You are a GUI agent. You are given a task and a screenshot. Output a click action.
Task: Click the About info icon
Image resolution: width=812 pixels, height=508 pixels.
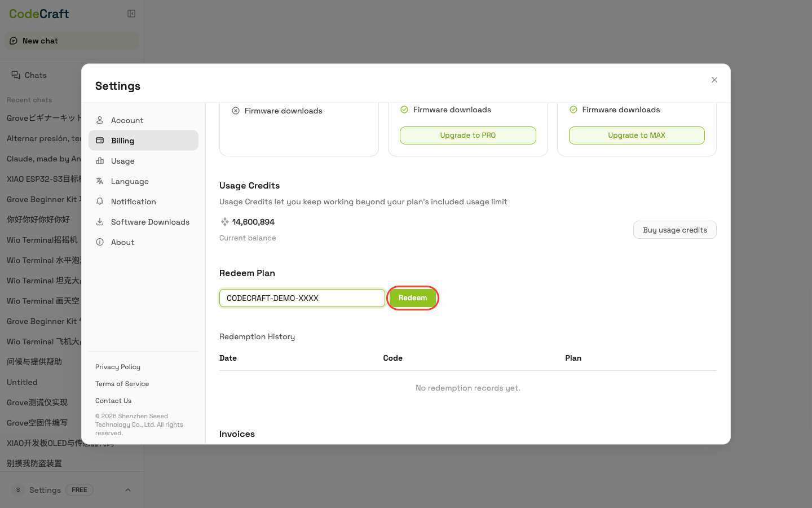(100, 242)
